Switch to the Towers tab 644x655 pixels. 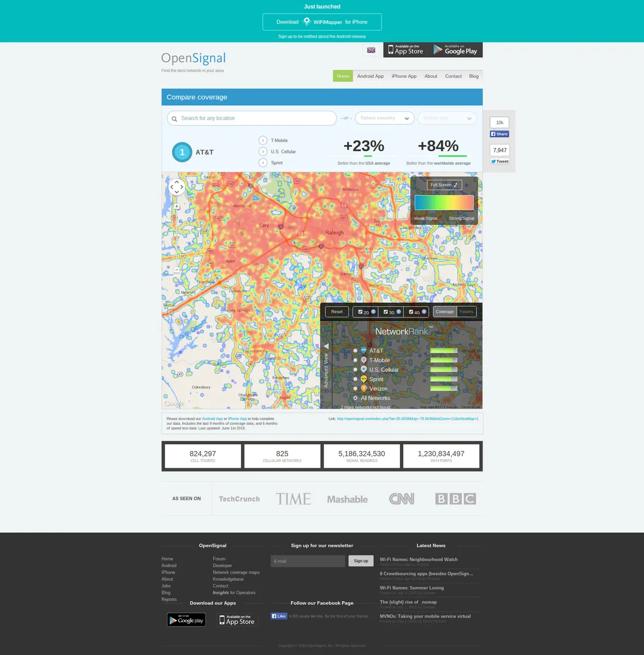pyautogui.click(x=466, y=311)
